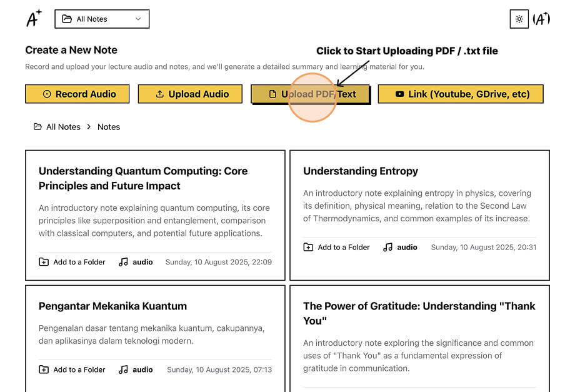
Task: Select the Notes breadcrumb item
Action: (x=109, y=127)
